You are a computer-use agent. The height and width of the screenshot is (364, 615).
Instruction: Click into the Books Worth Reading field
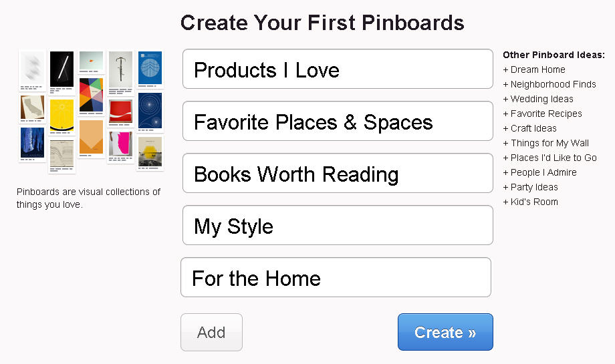(338, 173)
